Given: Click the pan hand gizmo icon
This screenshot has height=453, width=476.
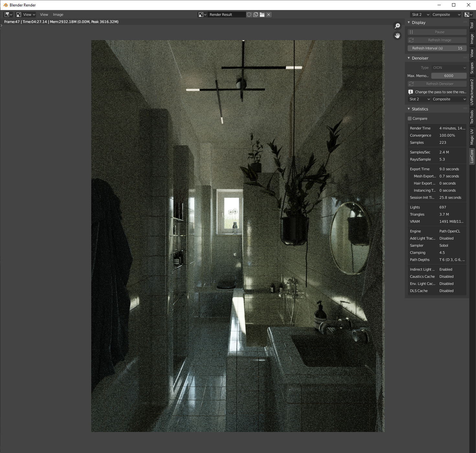Looking at the screenshot, I should click(x=397, y=36).
